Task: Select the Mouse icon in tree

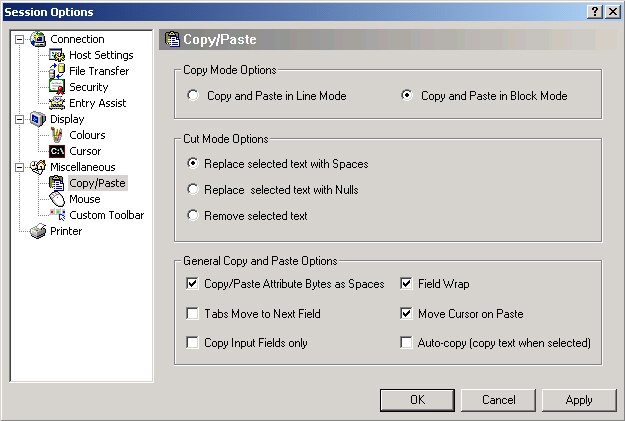Action: pos(57,199)
